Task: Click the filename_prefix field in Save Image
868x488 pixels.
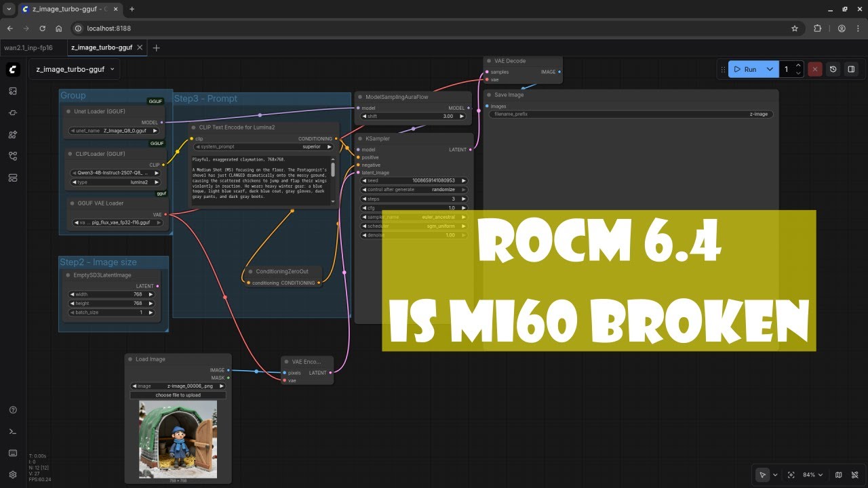Action: point(631,115)
